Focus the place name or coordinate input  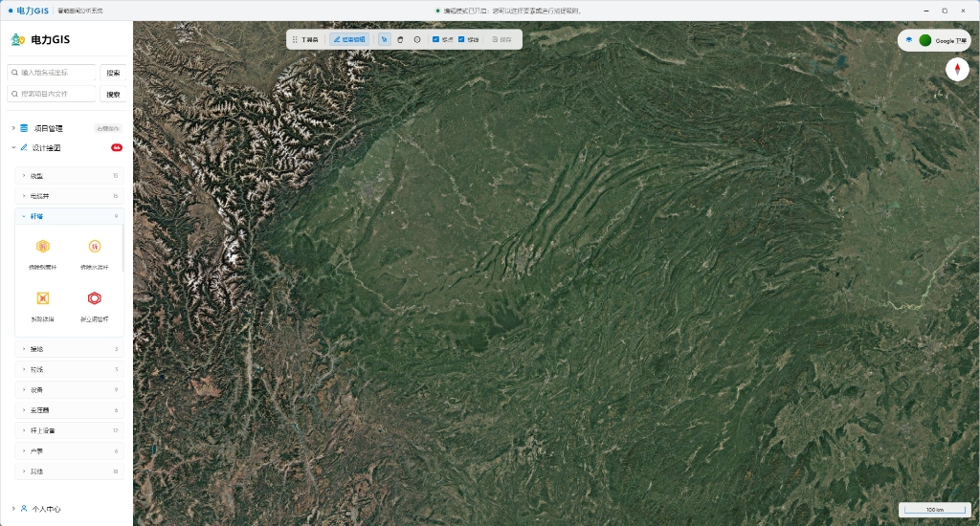click(52, 73)
